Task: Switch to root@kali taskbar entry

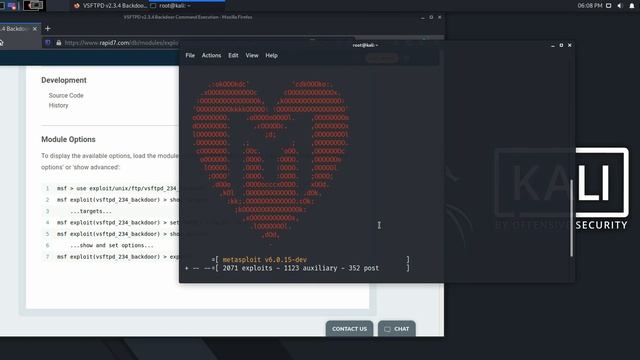Action: (171, 6)
